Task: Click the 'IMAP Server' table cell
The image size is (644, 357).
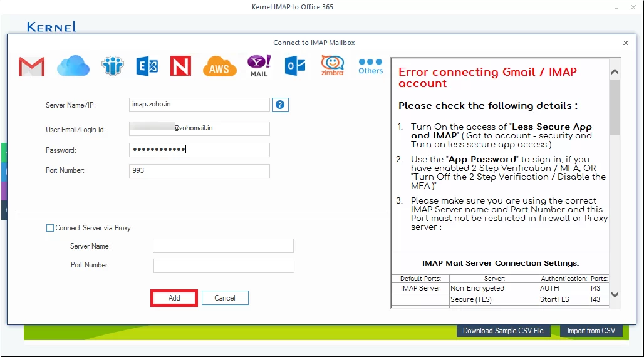Action: pyautogui.click(x=420, y=288)
